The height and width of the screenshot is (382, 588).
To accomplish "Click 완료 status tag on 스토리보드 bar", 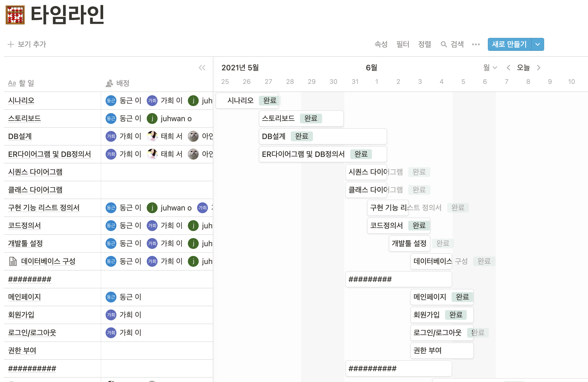I will 311,118.
